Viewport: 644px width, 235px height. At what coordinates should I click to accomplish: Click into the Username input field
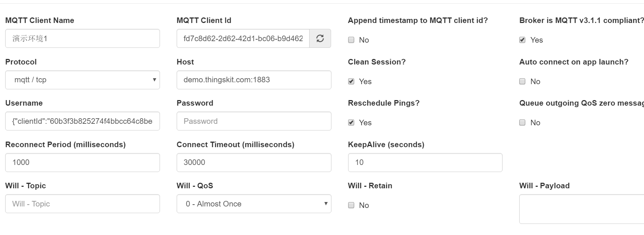coord(83,121)
